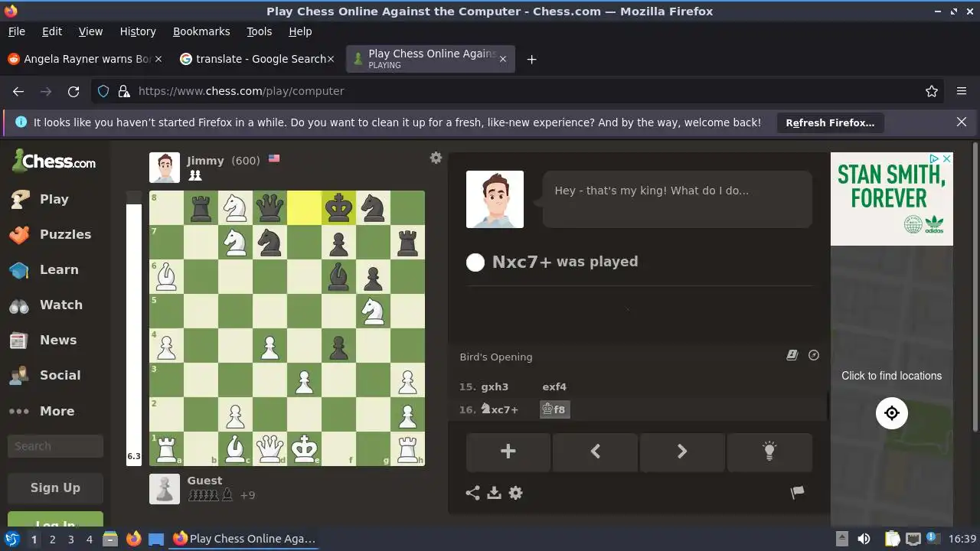
Task: Click the compass icon next to Bird's Opening
Action: [x=814, y=355]
